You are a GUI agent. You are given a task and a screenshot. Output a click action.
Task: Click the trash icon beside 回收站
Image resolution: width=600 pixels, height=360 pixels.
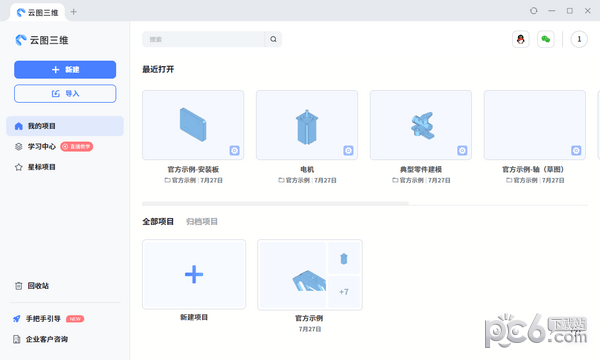pos(18,286)
